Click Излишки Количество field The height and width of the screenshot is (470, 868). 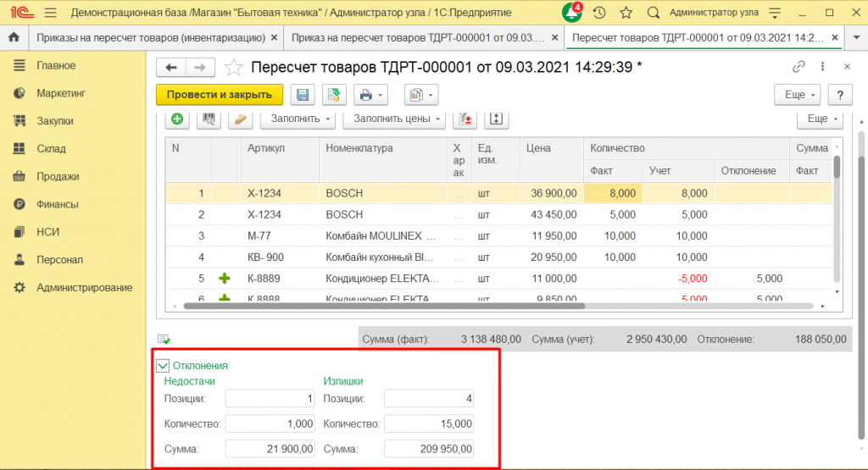429,423
